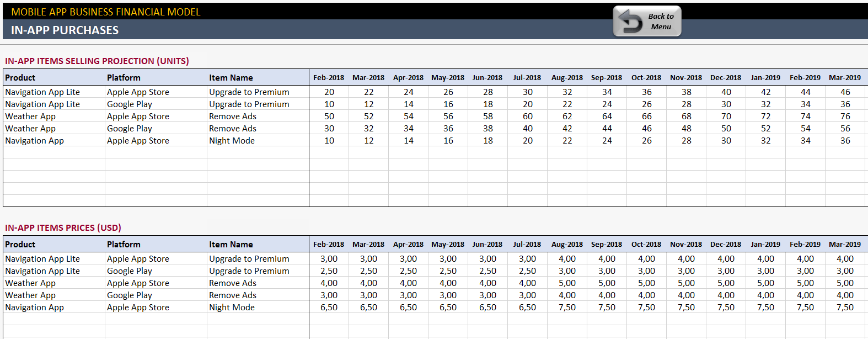The height and width of the screenshot is (339, 868).
Task: Click Feb-2018 price 3,00 for Navigation App Lite Apple
Action: tap(329, 259)
